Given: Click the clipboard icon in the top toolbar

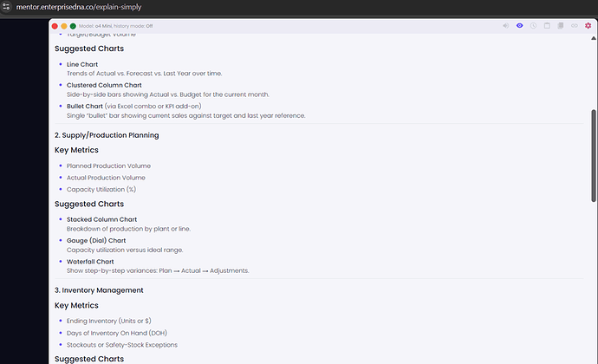Looking at the screenshot, I should point(547,26).
